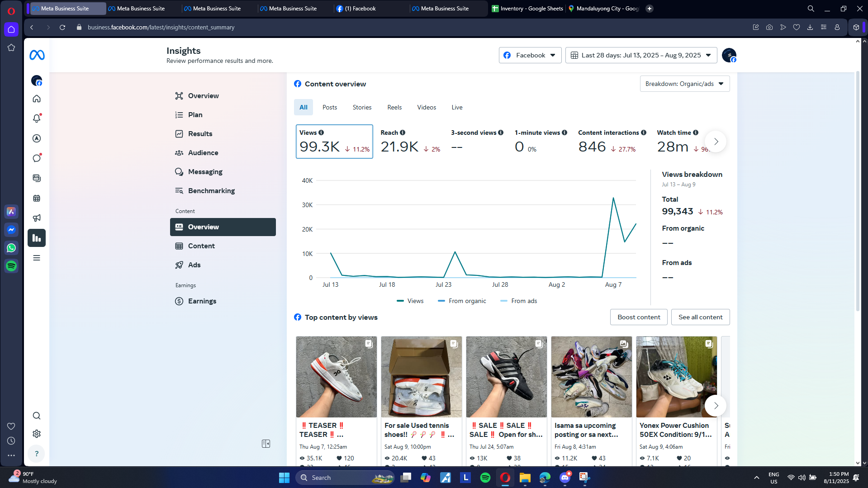Click the Help question mark icon
Viewport: 868px width, 488px height.
[x=37, y=454]
